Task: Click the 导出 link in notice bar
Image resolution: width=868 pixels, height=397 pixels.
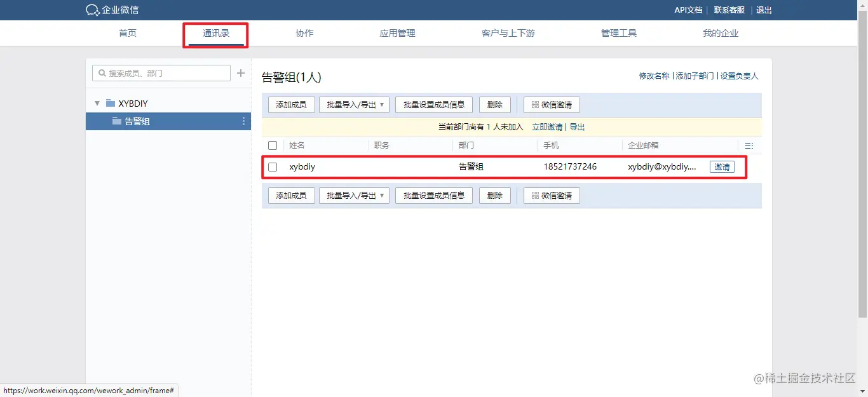Action: click(577, 127)
